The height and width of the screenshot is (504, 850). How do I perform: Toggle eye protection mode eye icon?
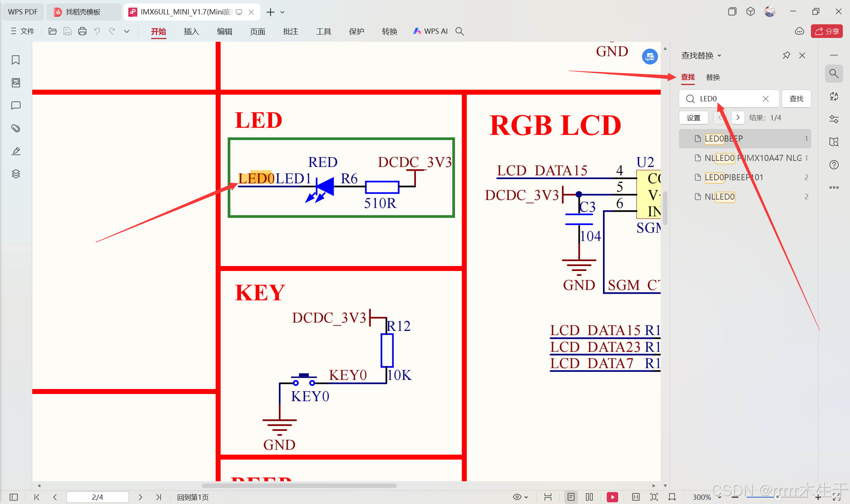[517, 497]
